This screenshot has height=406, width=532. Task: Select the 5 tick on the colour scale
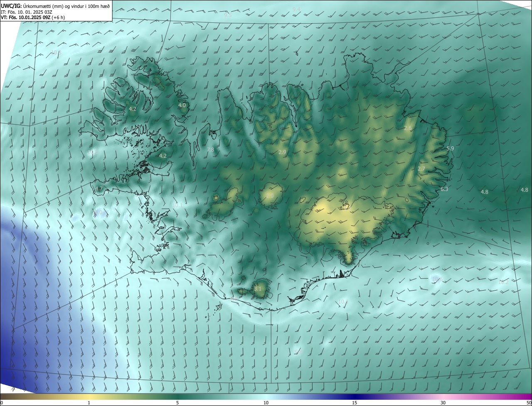(x=177, y=403)
